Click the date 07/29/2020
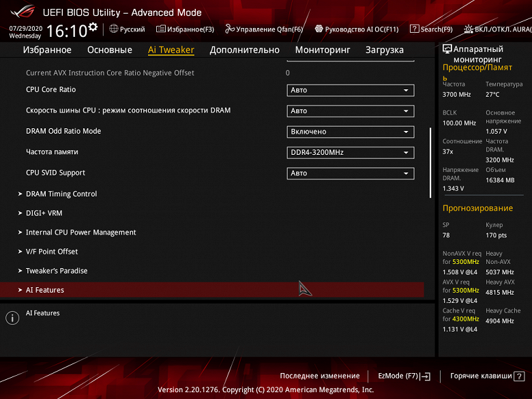This screenshot has height=399, width=532. (x=26, y=28)
